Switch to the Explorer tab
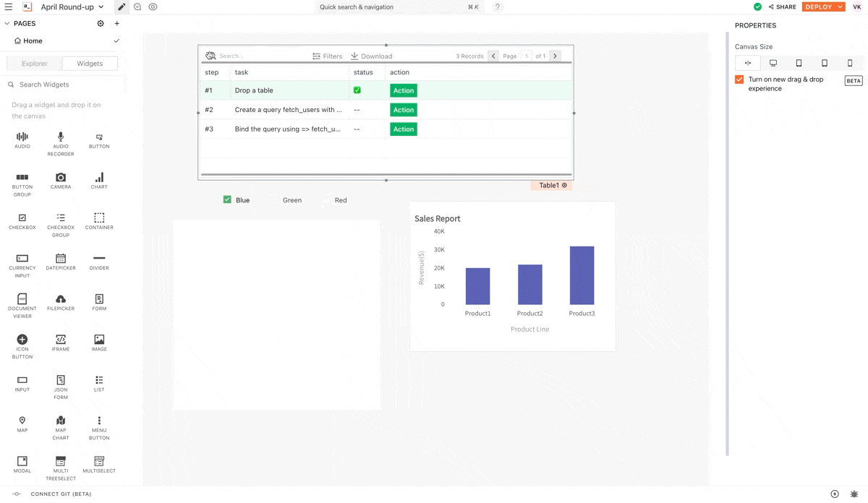Screen dimensions: 868x503 tap(34, 64)
